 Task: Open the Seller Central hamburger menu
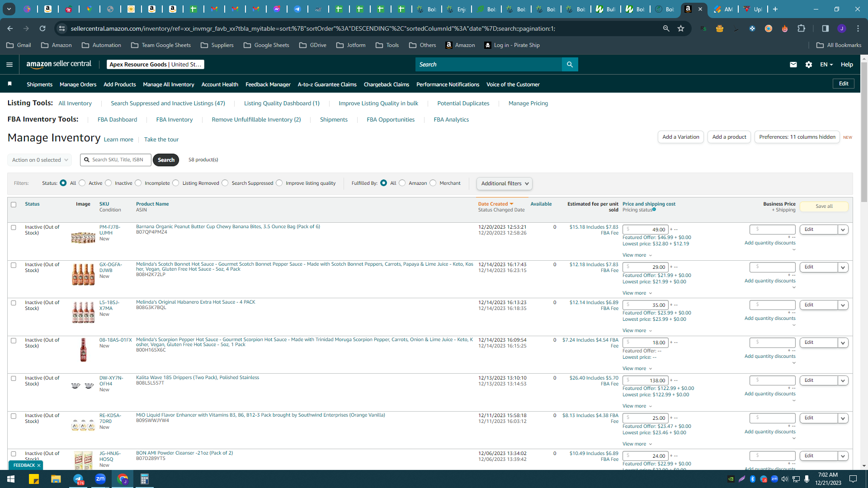pyautogui.click(x=9, y=65)
